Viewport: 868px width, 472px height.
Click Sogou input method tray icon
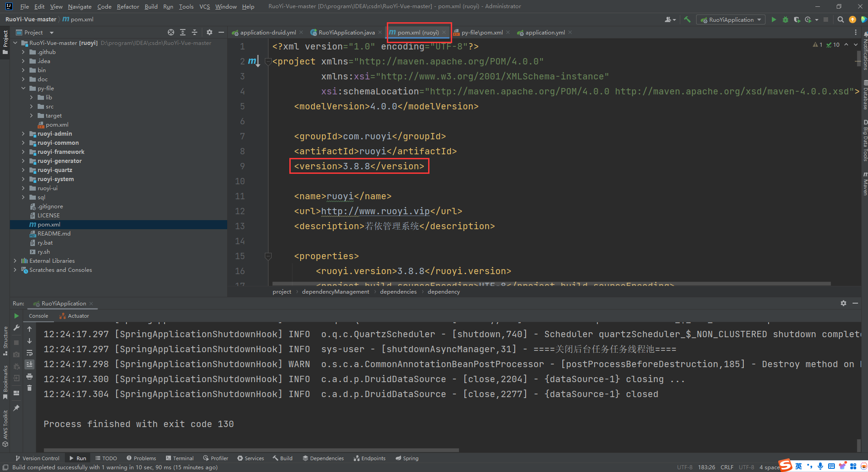click(785, 466)
